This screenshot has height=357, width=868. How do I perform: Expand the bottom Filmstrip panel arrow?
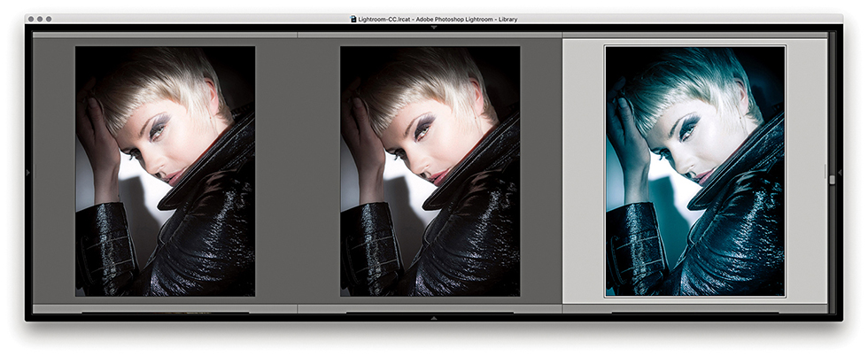434,316
